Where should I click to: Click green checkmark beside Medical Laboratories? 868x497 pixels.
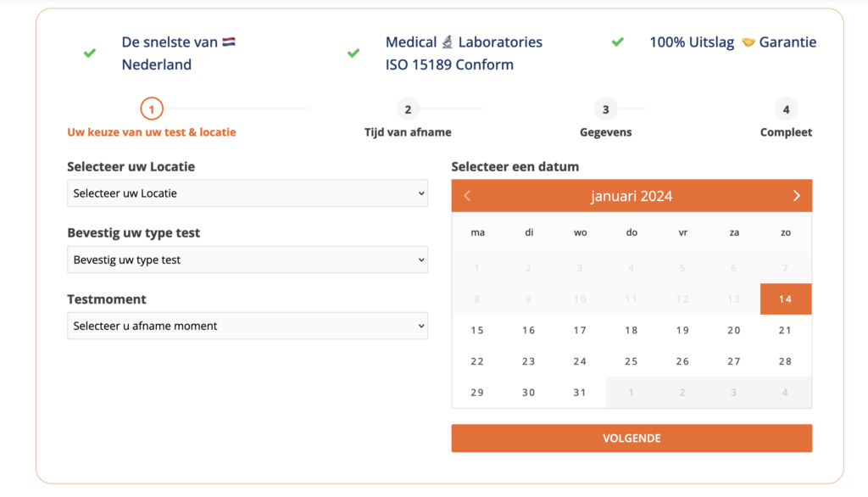click(353, 53)
